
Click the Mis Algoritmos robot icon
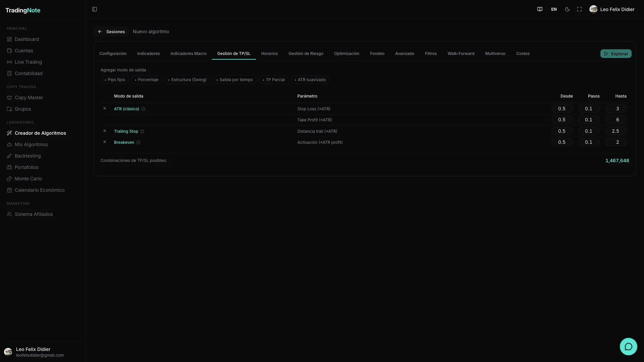tap(9, 144)
